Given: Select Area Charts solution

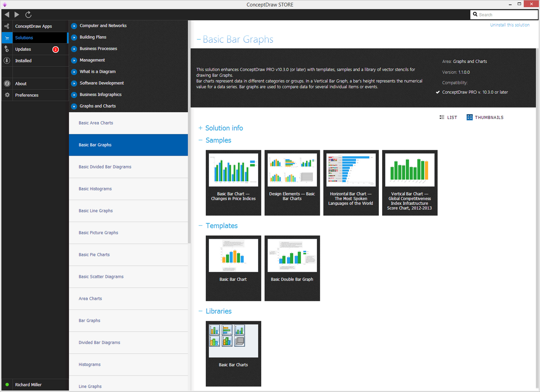Looking at the screenshot, I should (128, 299).
